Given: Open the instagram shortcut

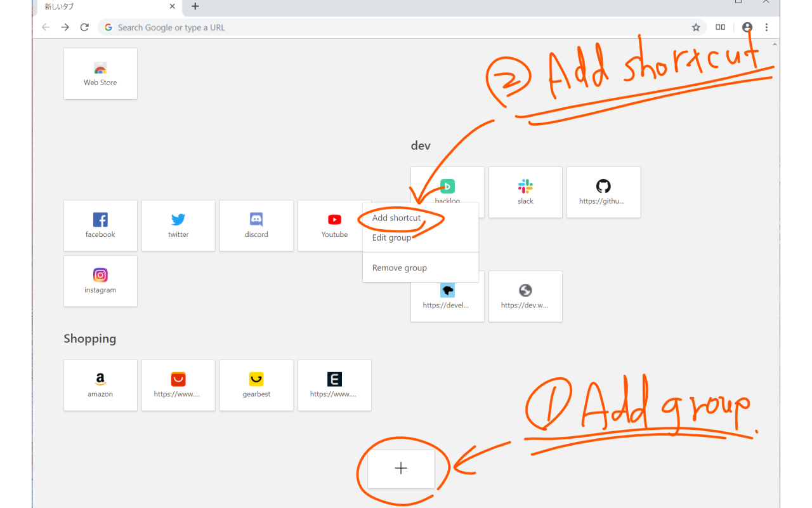Looking at the screenshot, I should pos(100,281).
